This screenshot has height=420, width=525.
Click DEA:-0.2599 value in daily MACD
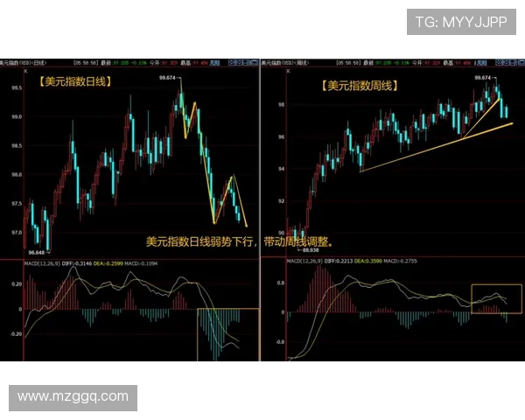click(x=108, y=263)
